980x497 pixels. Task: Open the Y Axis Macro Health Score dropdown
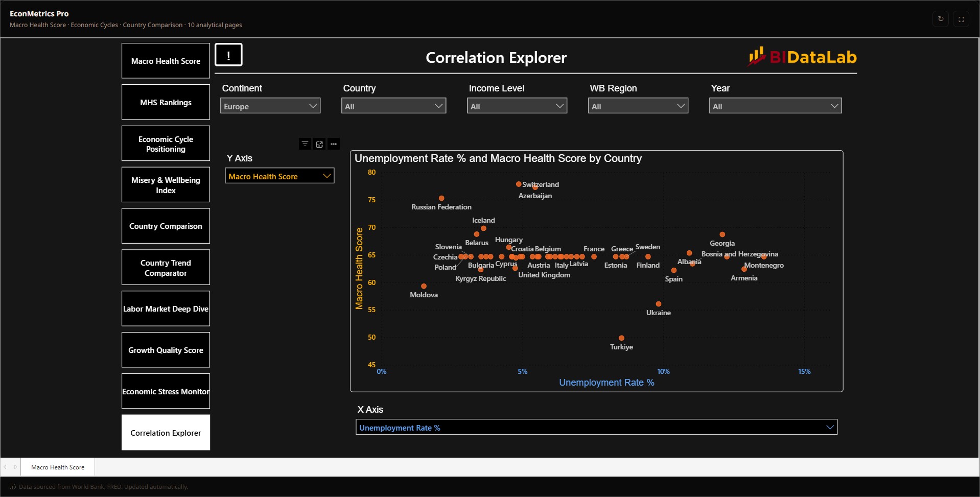pyautogui.click(x=279, y=176)
